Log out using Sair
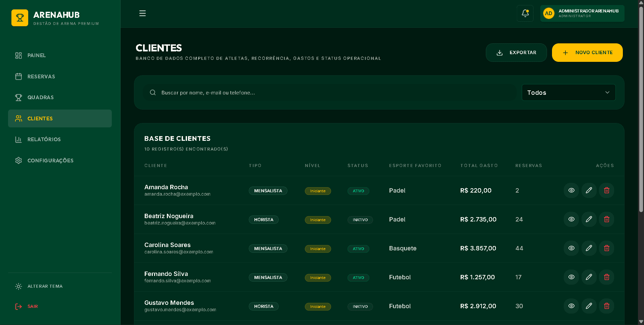Screen dimensions: 644x325 tap(60, 307)
